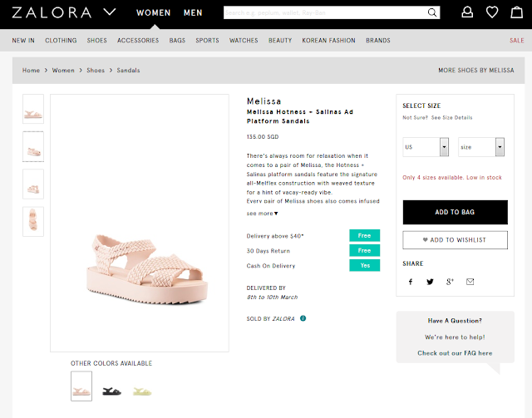Select the yellow-green sandal color swatch
The height and width of the screenshot is (418, 532).
click(x=142, y=388)
